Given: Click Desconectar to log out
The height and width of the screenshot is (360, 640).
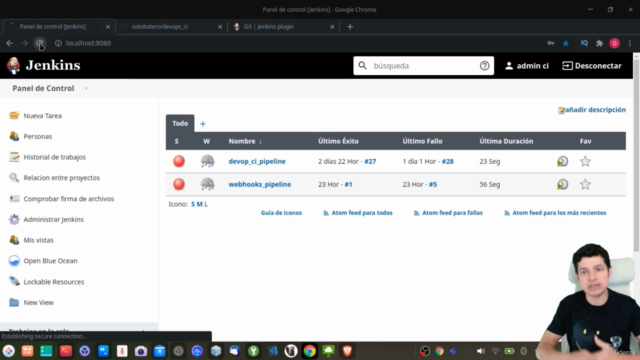Looking at the screenshot, I should (592, 66).
